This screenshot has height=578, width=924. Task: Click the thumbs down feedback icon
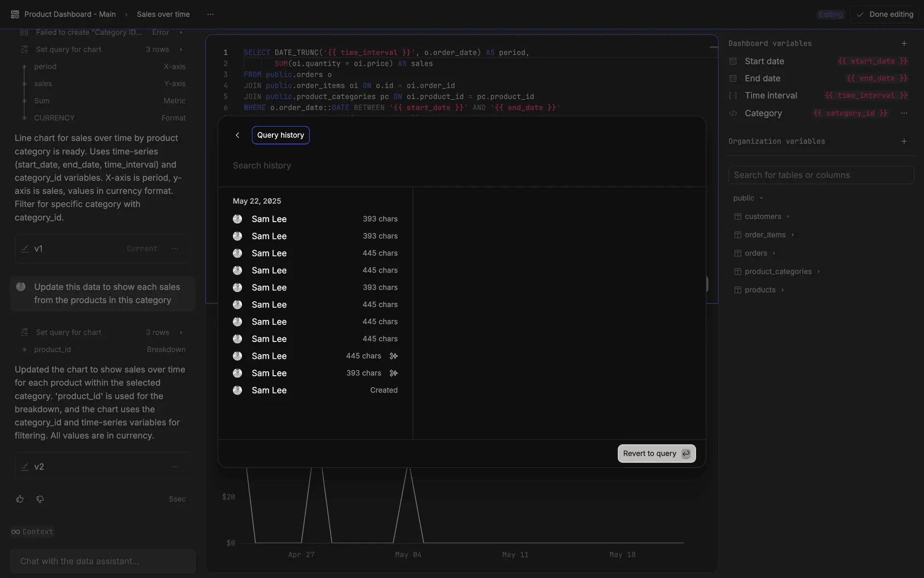[40, 499]
